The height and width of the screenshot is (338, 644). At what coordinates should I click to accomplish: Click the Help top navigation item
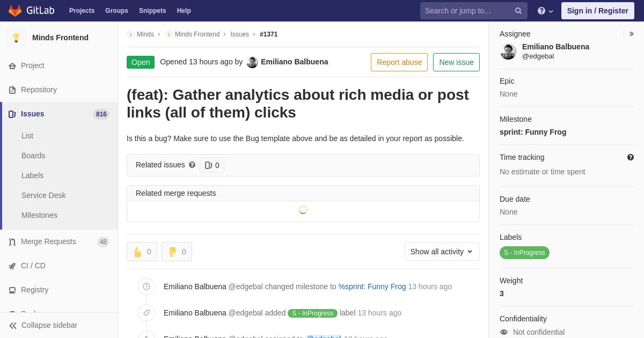(x=184, y=11)
